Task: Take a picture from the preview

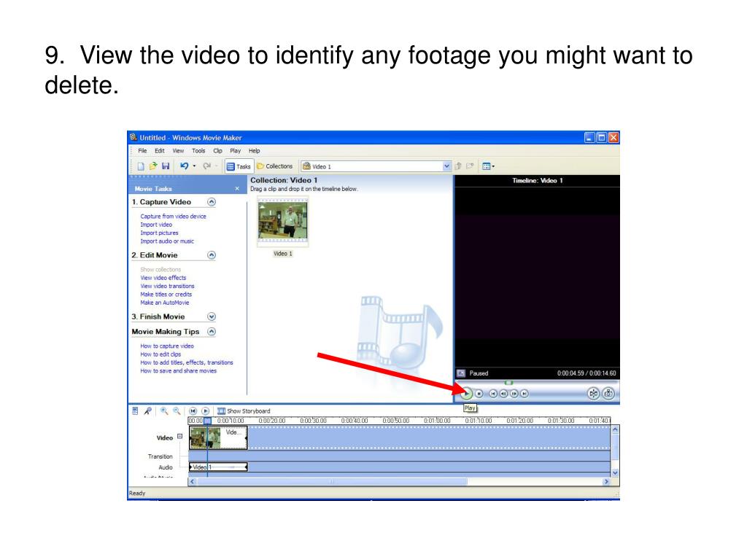Action: 608,393
